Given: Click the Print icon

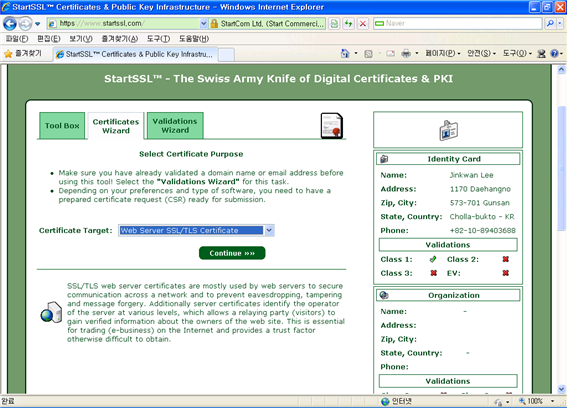Looking at the screenshot, I should (406, 54).
